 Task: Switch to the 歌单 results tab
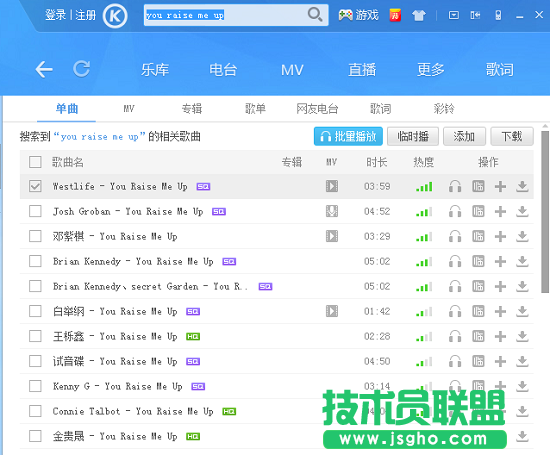click(x=255, y=109)
